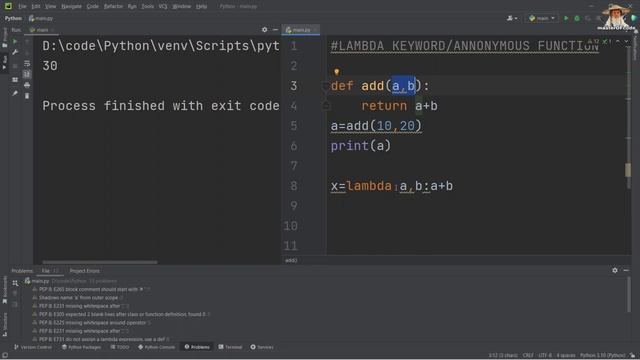Click restore layout icon in Run panel

15,80
